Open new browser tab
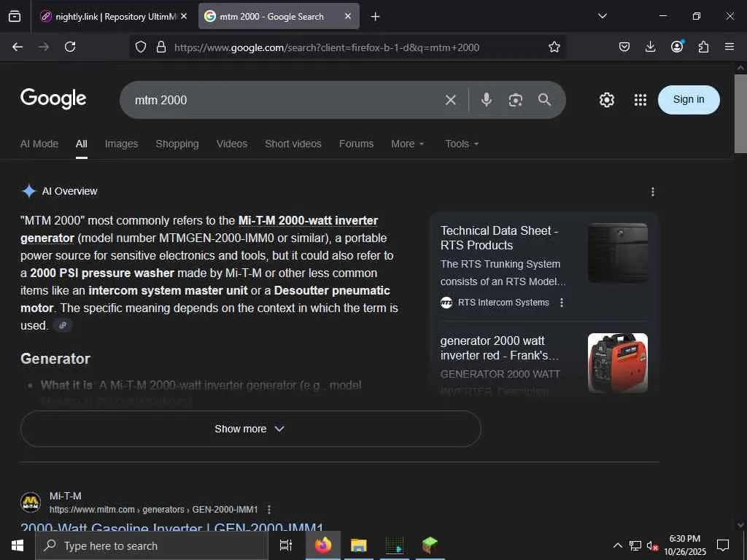 (376, 17)
